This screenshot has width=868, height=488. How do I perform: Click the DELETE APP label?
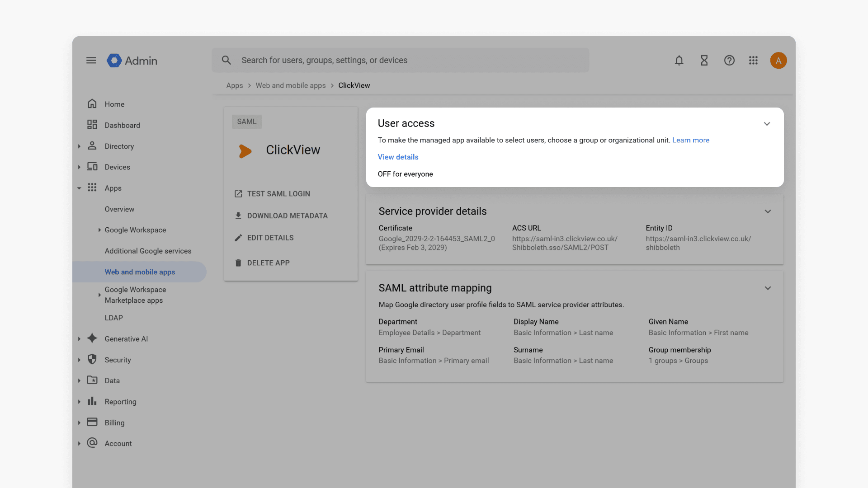point(268,263)
